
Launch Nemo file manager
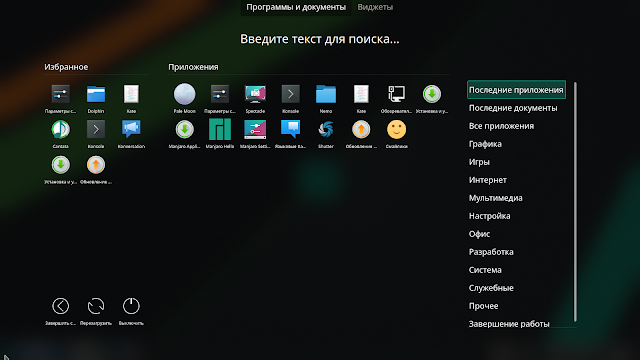[326, 94]
